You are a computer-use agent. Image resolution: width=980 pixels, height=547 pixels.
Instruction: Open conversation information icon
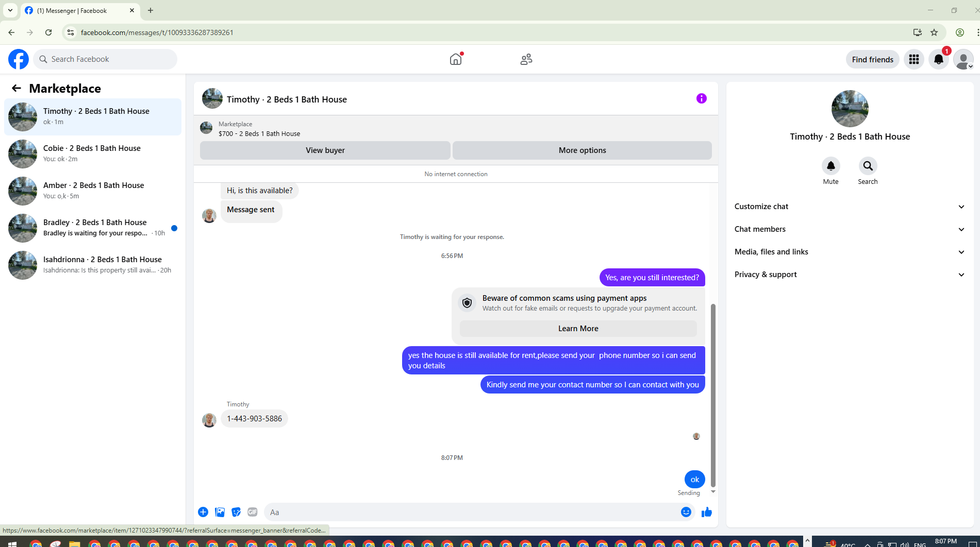(702, 98)
